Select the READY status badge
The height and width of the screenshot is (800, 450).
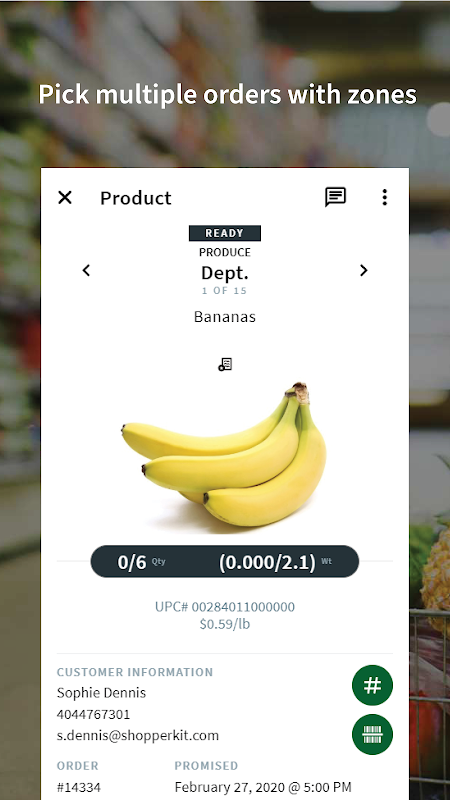[x=224, y=233]
